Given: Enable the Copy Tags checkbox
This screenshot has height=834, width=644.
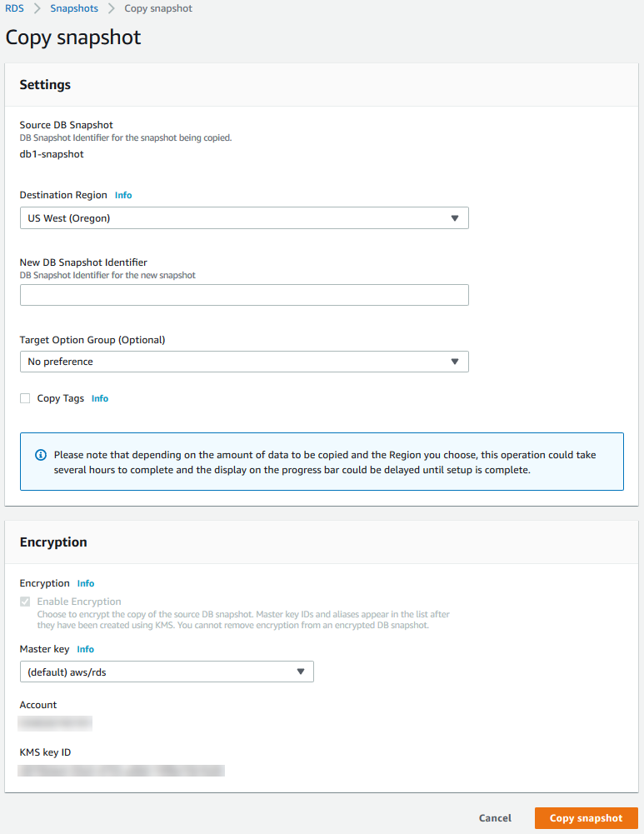Looking at the screenshot, I should [x=25, y=398].
